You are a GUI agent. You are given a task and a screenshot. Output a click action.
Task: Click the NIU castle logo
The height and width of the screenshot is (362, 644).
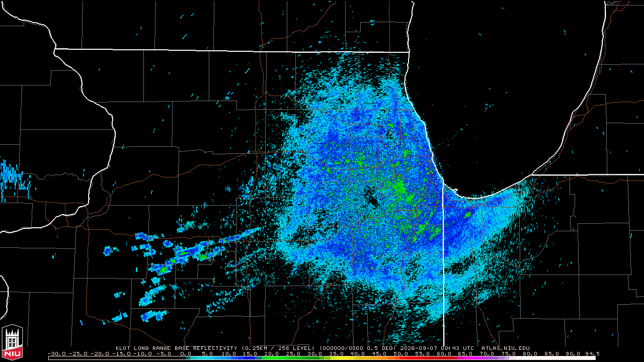[12, 342]
